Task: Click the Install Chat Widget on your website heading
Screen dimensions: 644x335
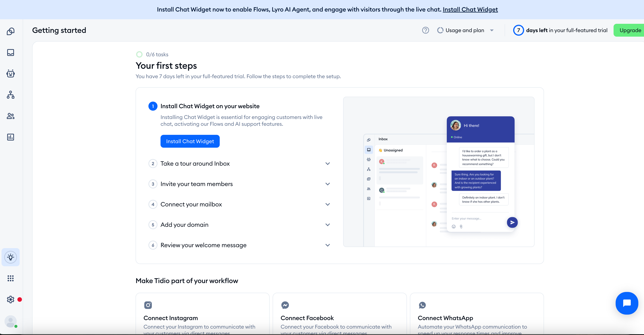Action: coord(210,106)
